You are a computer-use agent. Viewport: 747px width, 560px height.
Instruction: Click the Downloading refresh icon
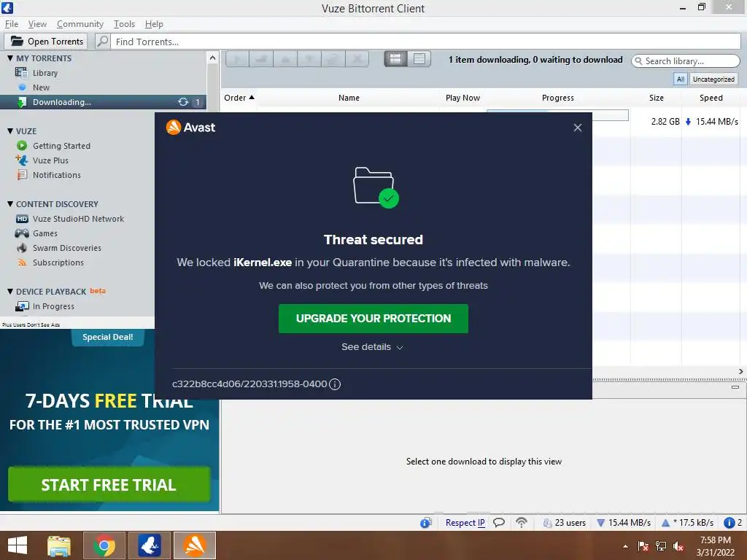pyautogui.click(x=183, y=102)
